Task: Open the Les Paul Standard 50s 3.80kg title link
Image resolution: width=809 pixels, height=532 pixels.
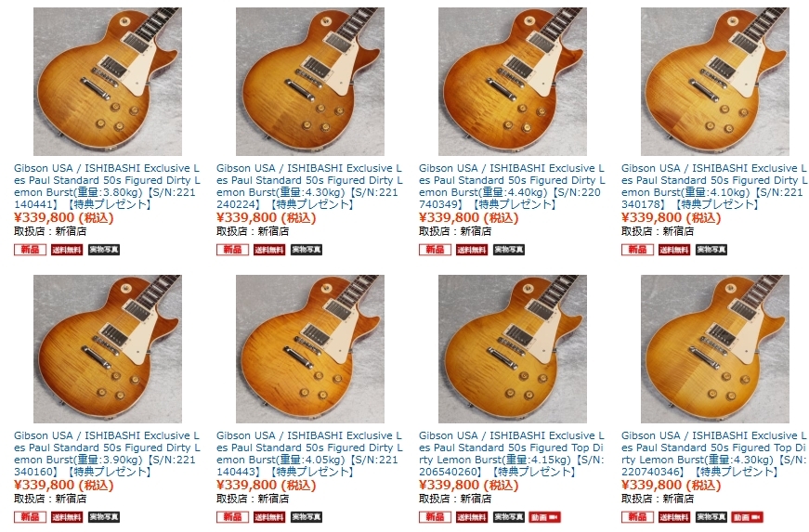Action: click(107, 186)
